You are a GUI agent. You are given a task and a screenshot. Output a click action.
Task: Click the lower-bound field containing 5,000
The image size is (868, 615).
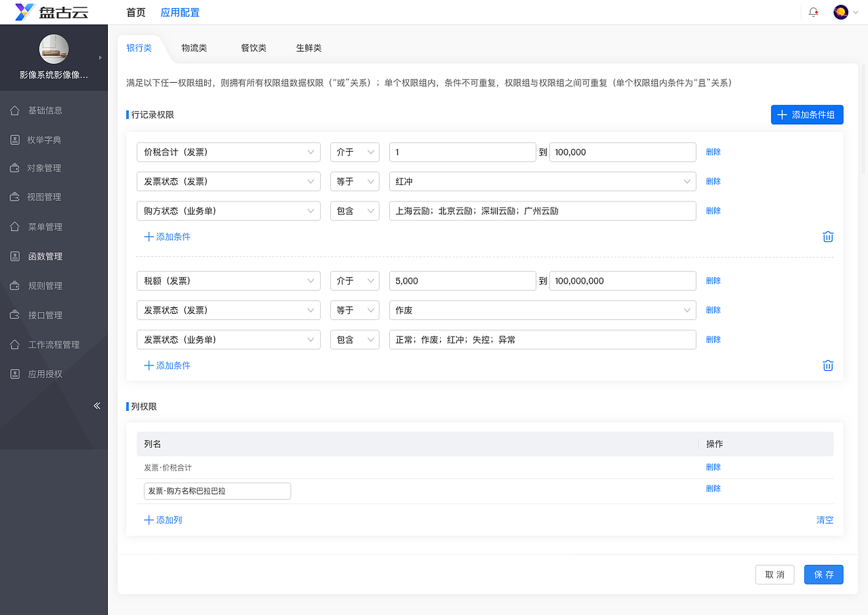(462, 281)
